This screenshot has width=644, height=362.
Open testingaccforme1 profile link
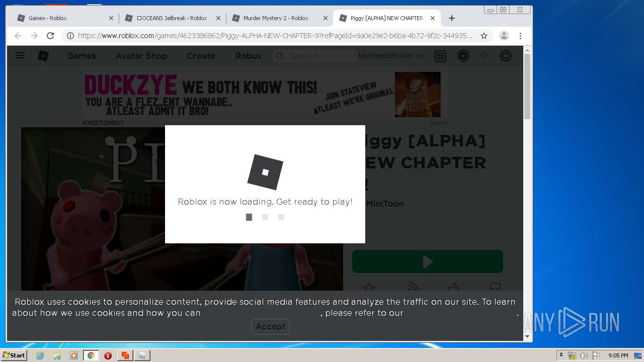(x=385, y=56)
